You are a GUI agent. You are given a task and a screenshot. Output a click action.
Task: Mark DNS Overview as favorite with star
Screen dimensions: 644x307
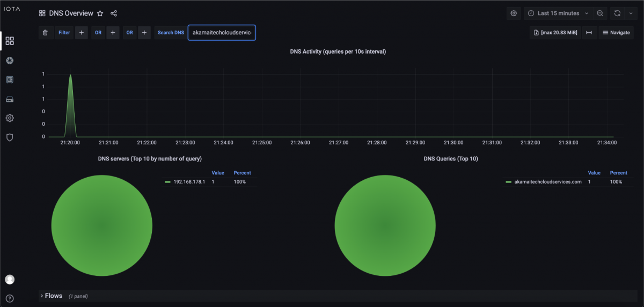100,13
